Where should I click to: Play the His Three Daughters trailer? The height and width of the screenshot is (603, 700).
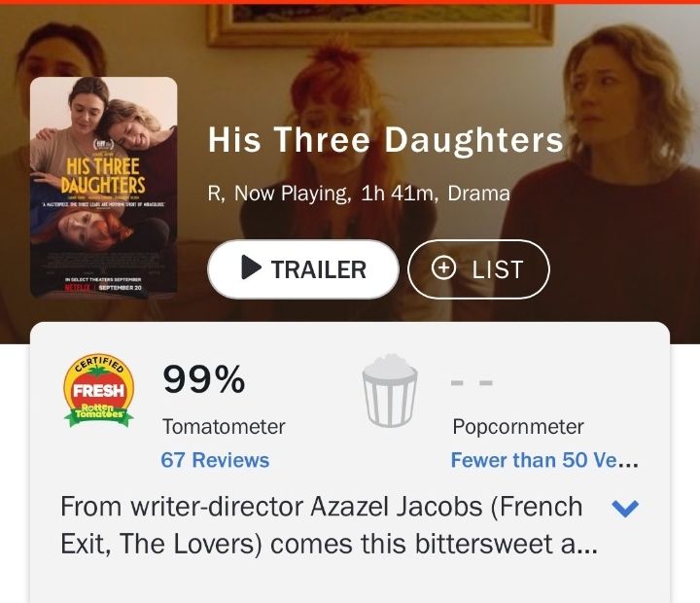(303, 269)
